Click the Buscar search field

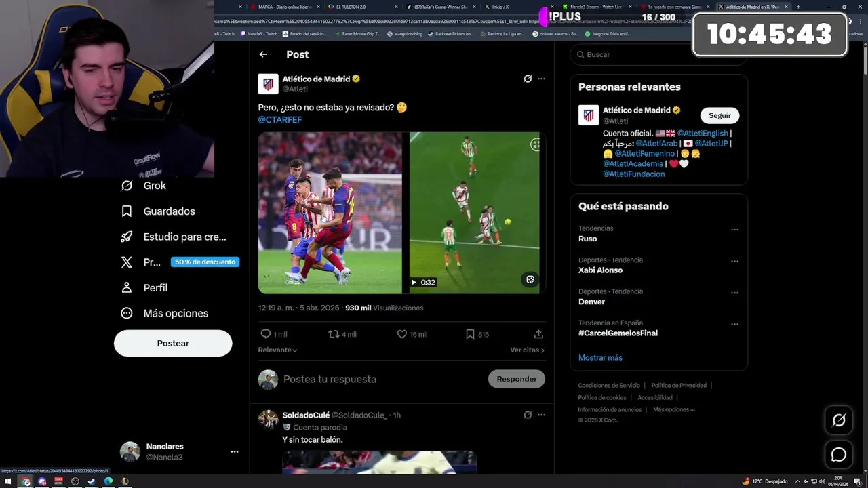click(x=658, y=54)
